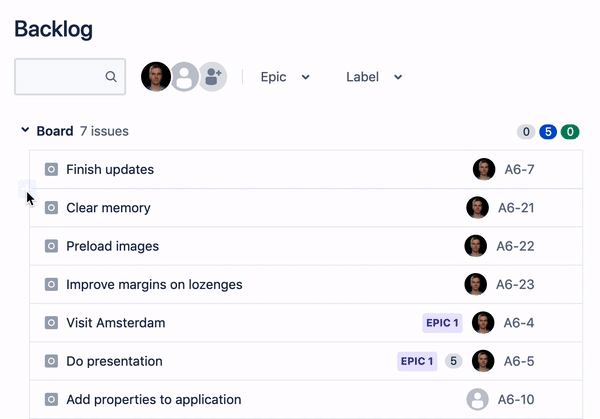
Task: Click assignee avatar on A6-22 row
Action: click(x=476, y=246)
